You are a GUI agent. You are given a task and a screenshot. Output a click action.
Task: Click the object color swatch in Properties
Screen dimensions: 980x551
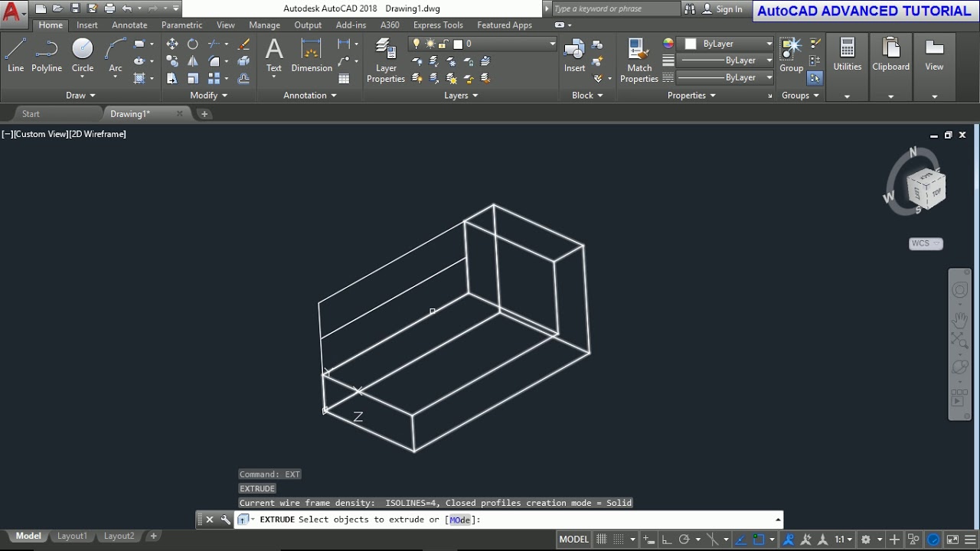pos(691,44)
